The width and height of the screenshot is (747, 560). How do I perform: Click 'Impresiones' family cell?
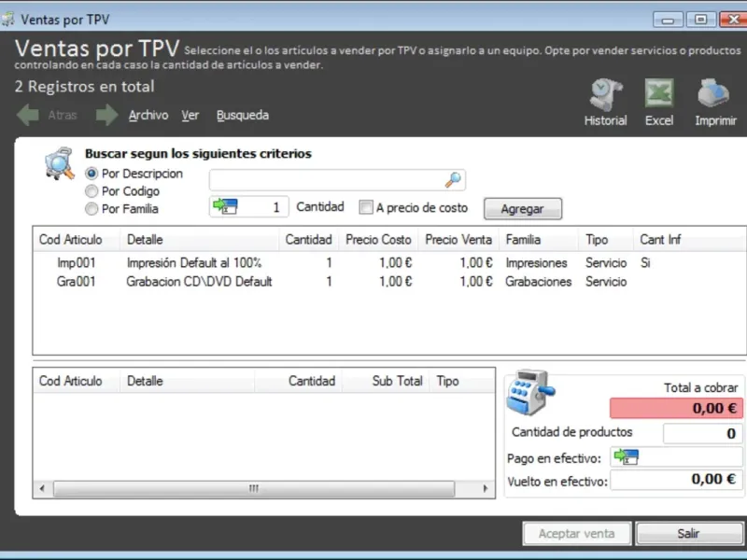pyautogui.click(x=536, y=263)
